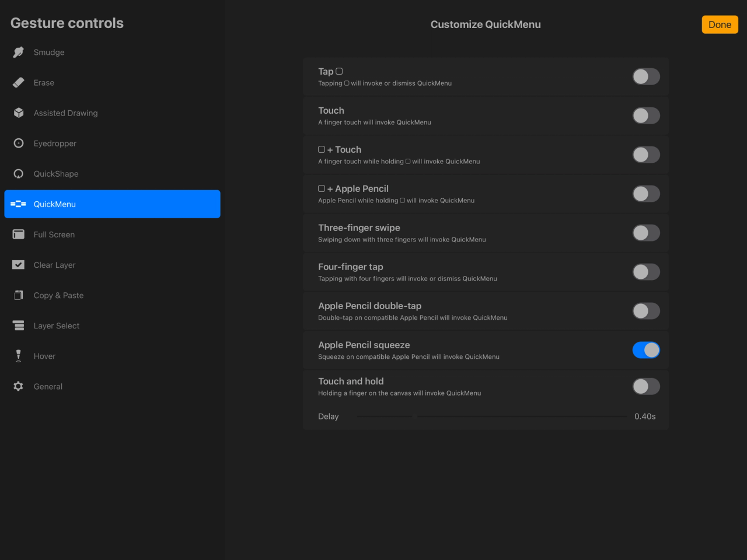
Task: Open Copy & Paste settings via the clipboard icon
Action: [x=18, y=295]
